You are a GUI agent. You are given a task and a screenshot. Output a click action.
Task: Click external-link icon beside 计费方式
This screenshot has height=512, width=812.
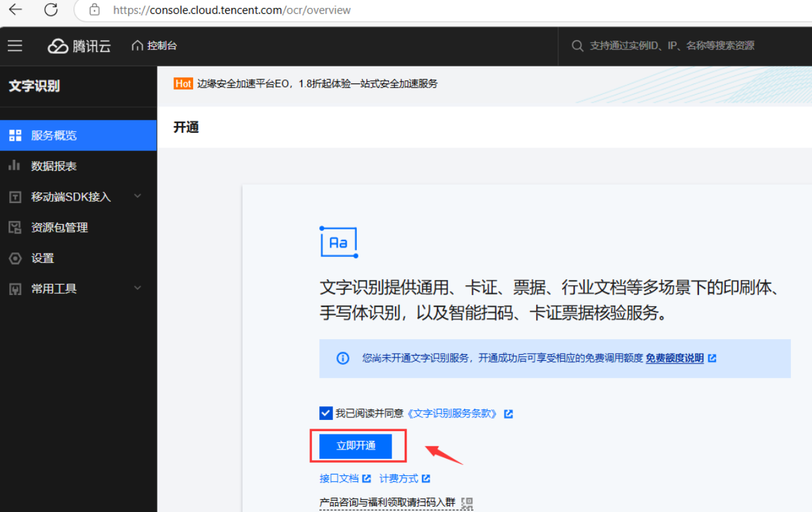click(426, 478)
